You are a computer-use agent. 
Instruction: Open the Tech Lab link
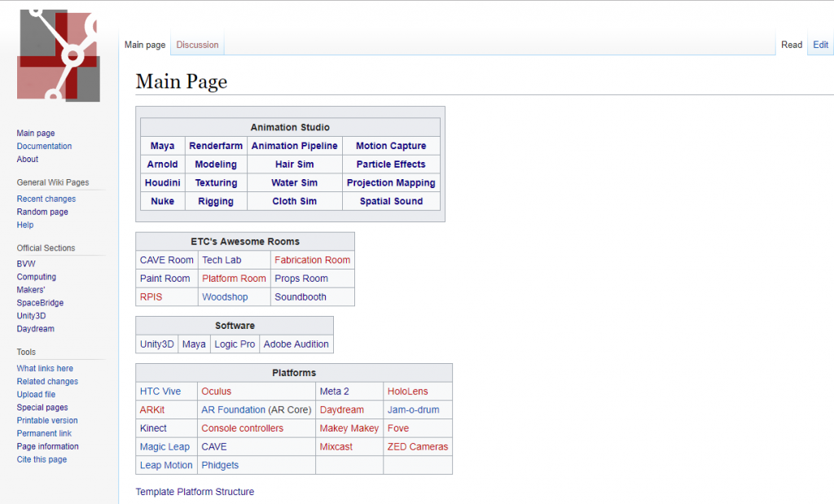(x=222, y=260)
